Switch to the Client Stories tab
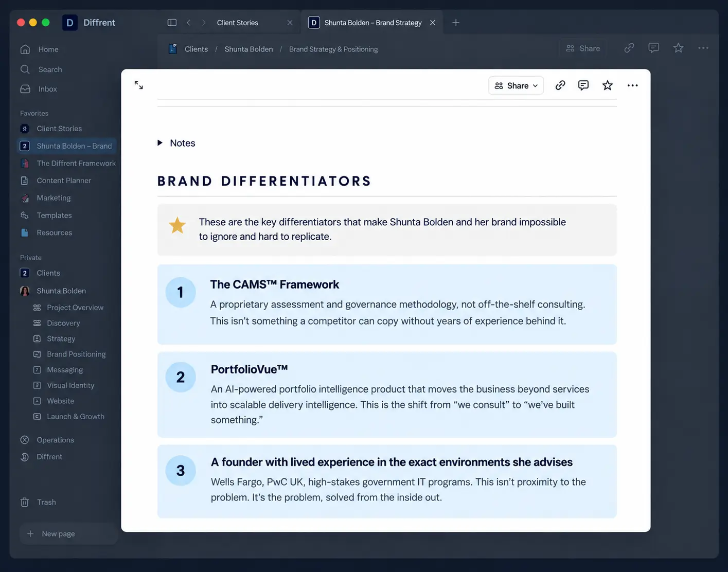 click(238, 23)
